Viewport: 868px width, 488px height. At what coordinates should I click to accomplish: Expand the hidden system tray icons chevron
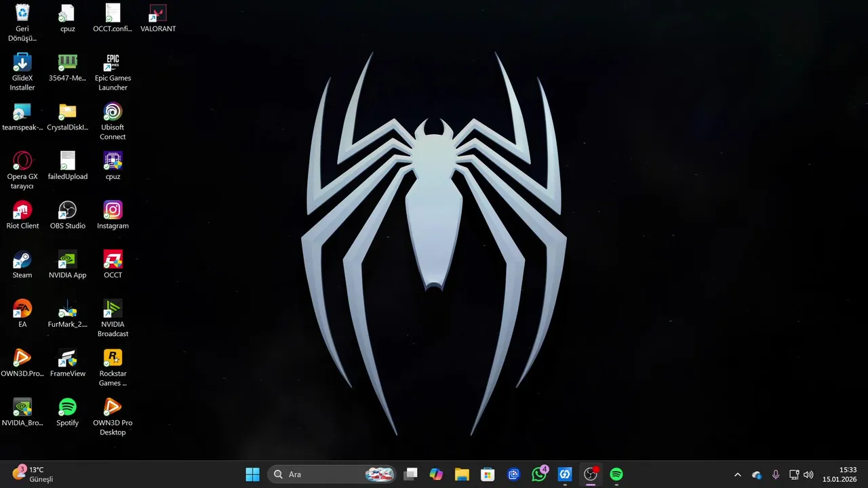[738, 474]
